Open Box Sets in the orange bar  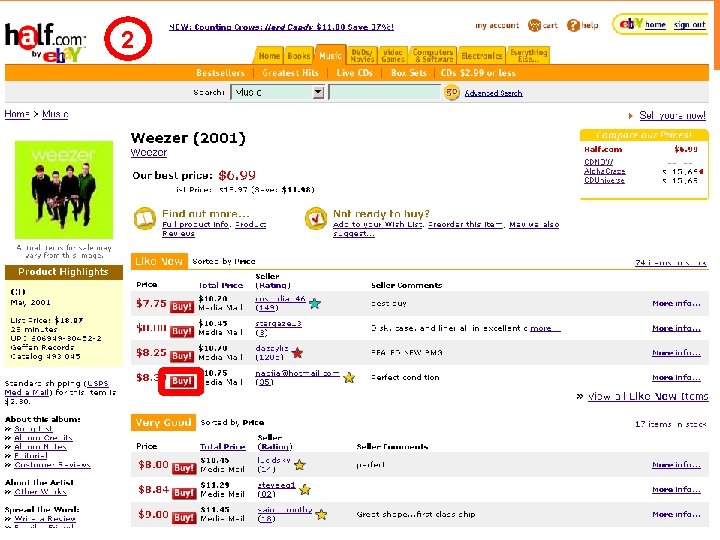tap(409, 73)
